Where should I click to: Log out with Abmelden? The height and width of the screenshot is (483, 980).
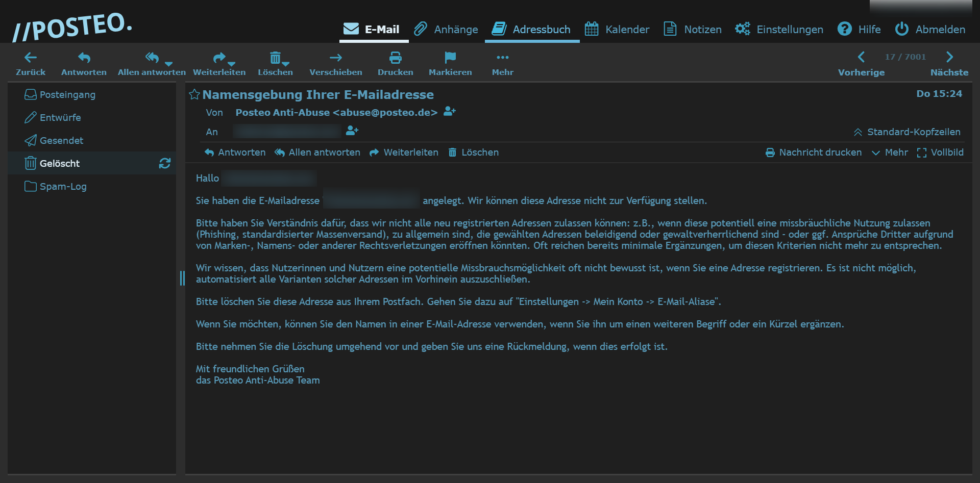(x=930, y=29)
